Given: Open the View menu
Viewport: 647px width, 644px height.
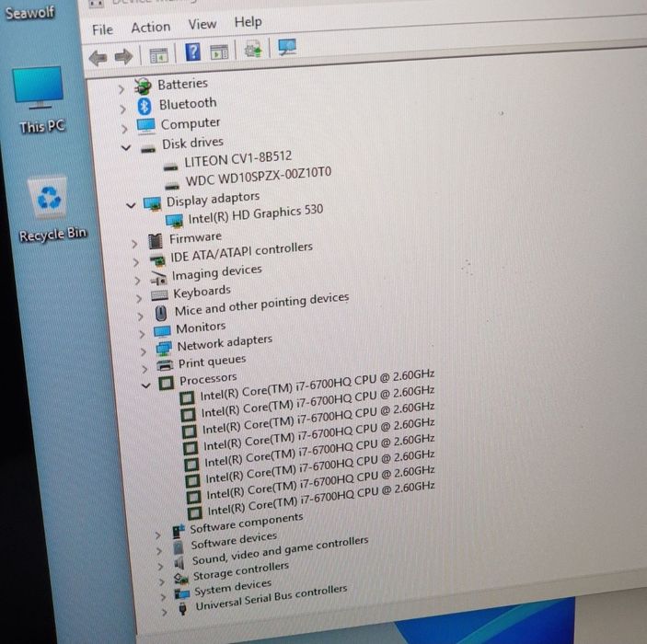Looking at the screenshot, I should 202,24.
